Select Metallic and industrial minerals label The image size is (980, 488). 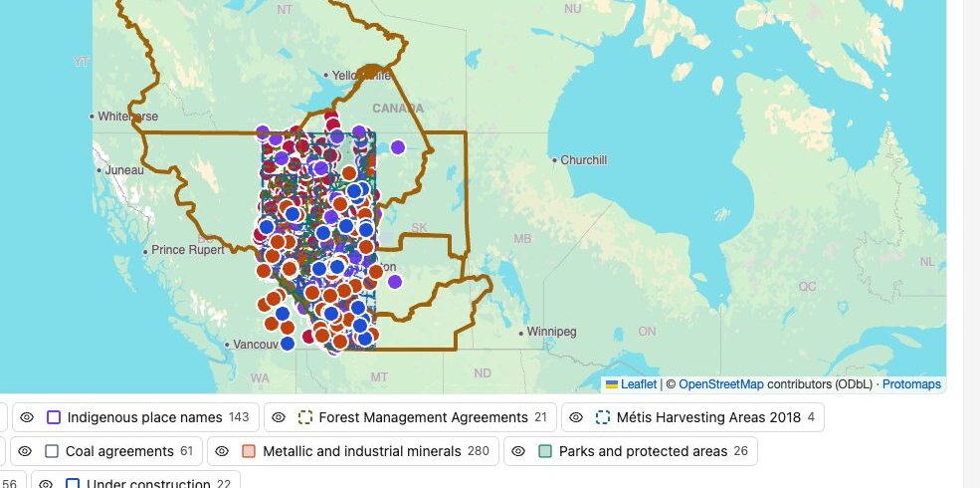point(362,451)
